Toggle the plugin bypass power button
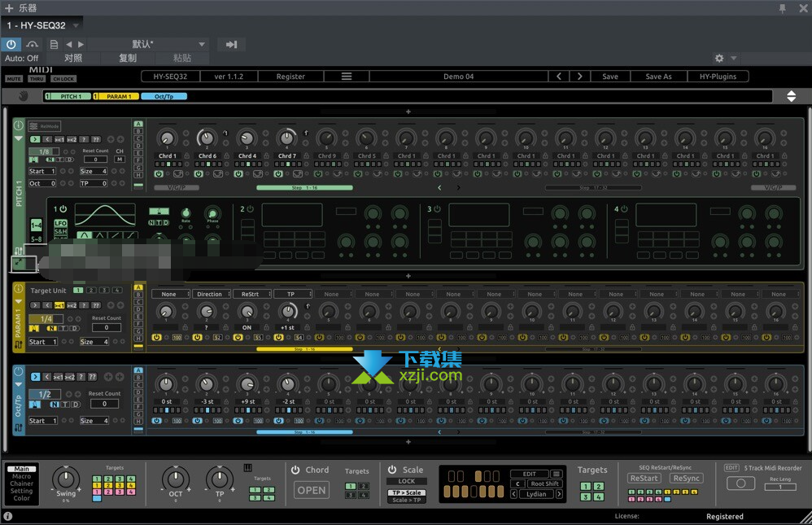The image size is (812, 525). (x=11, y=45)
